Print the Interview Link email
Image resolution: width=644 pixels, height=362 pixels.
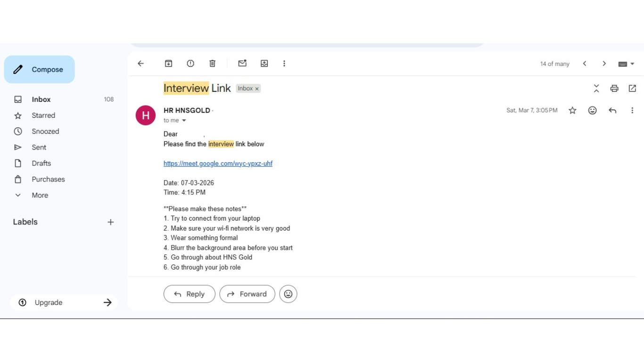tap(614, 88)
